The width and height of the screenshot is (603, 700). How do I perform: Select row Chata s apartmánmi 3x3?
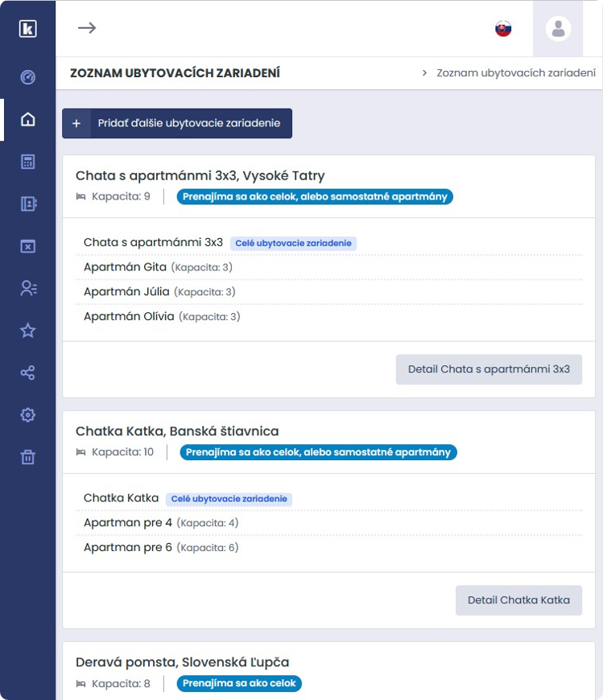click(x=328, y=243)
